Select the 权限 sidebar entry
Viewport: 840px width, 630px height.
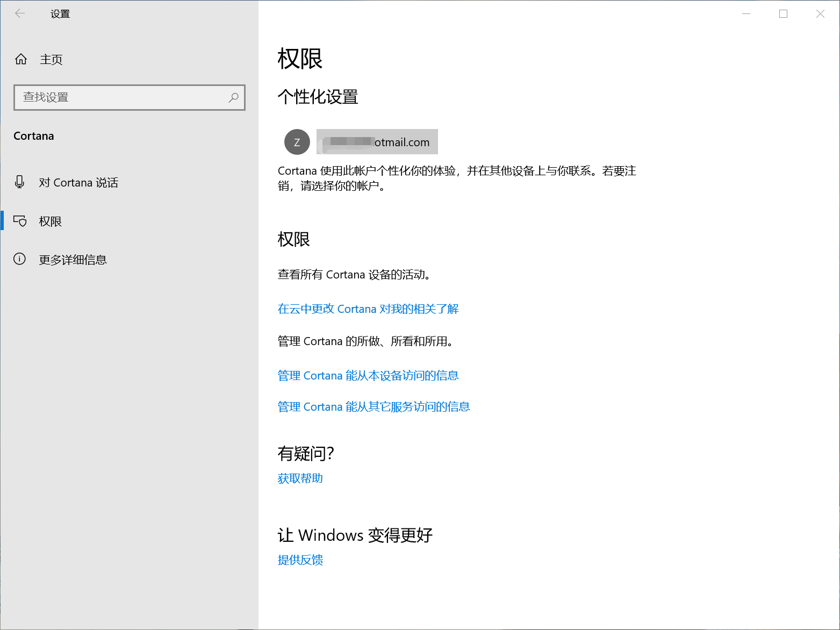click(x=50, y=221)
